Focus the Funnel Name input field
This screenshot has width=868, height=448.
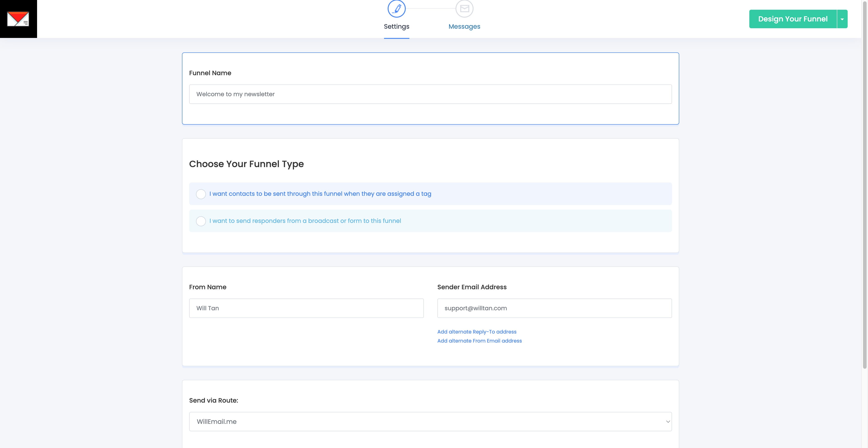pos(430,94)
